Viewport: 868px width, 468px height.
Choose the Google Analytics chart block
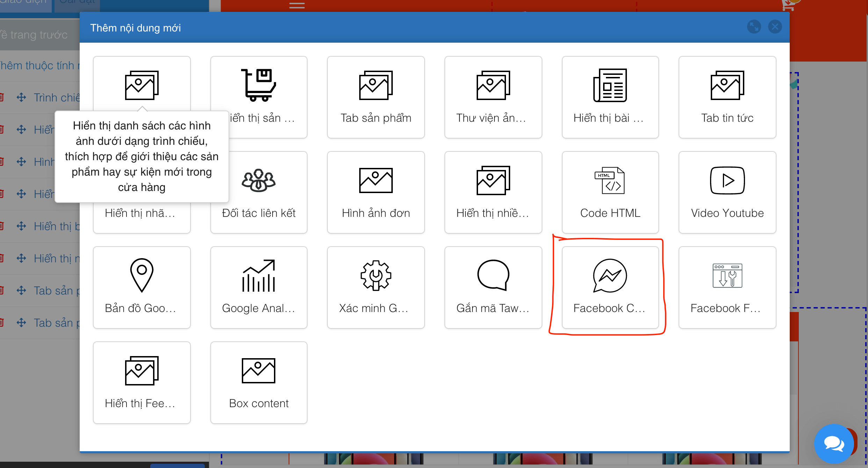[x=259, y=288]
